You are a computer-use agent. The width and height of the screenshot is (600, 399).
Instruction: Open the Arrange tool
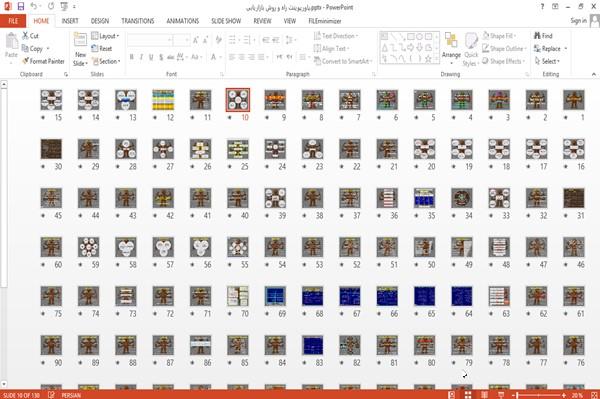point(451,49)
